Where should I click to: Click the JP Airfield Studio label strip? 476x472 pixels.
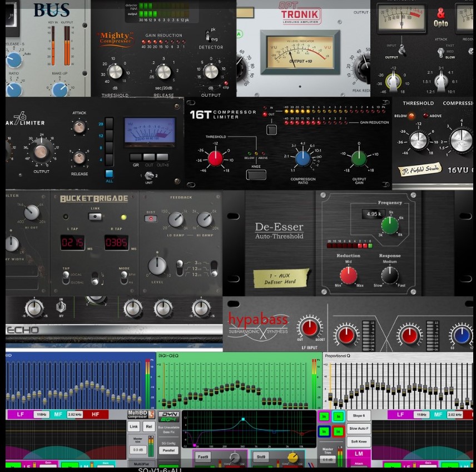click(420, 170)
